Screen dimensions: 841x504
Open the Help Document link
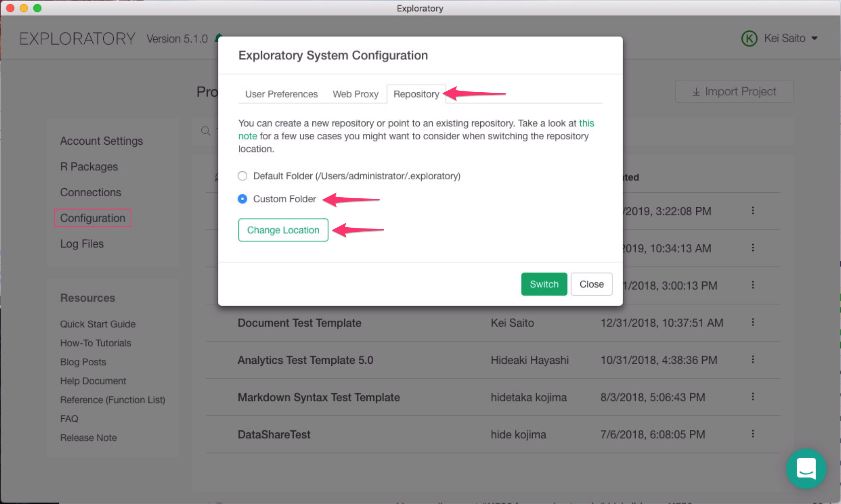point(93,381)
